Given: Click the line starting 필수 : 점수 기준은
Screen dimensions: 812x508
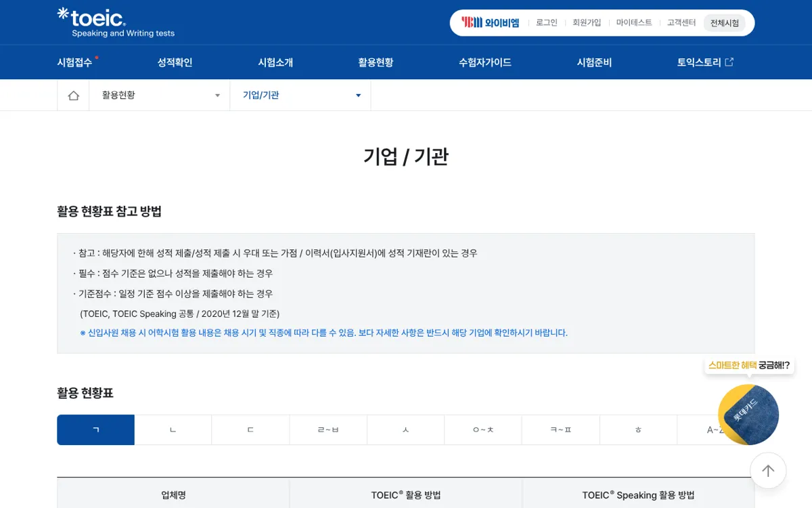Looking at the screenshot, I should tap(173, 274).
